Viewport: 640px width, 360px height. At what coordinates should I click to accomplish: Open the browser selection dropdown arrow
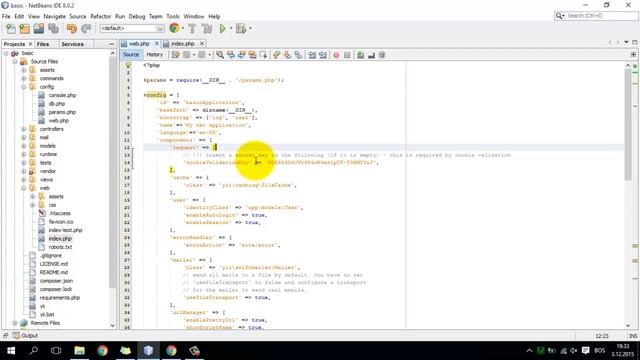[x=182, y=28]
